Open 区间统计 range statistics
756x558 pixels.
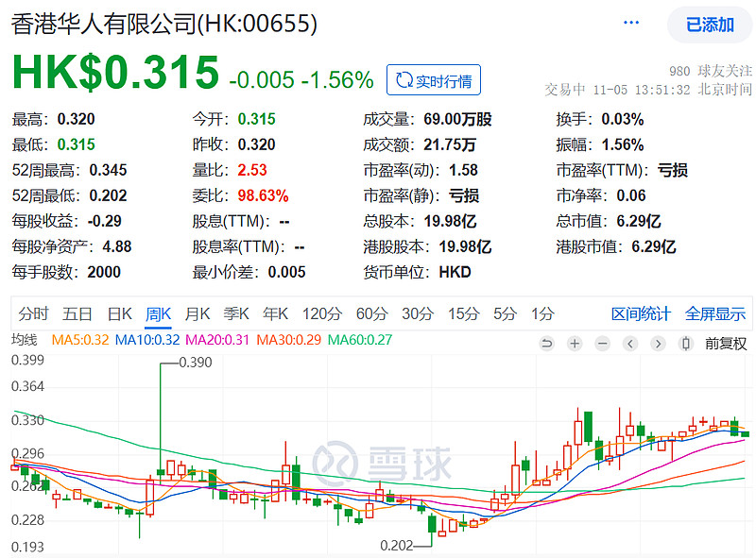pyautogui.click(x=641, y=314)
